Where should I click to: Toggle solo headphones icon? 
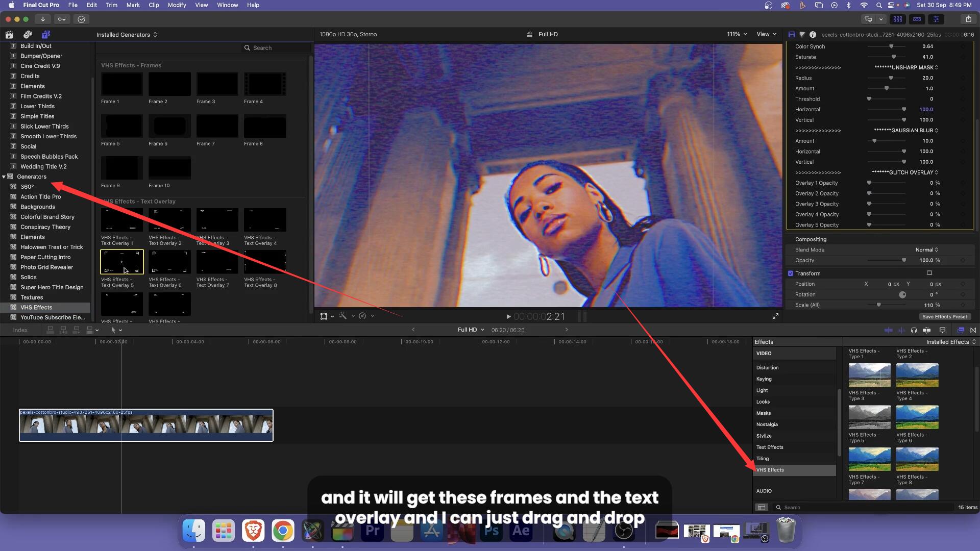[x=914, y=330]
